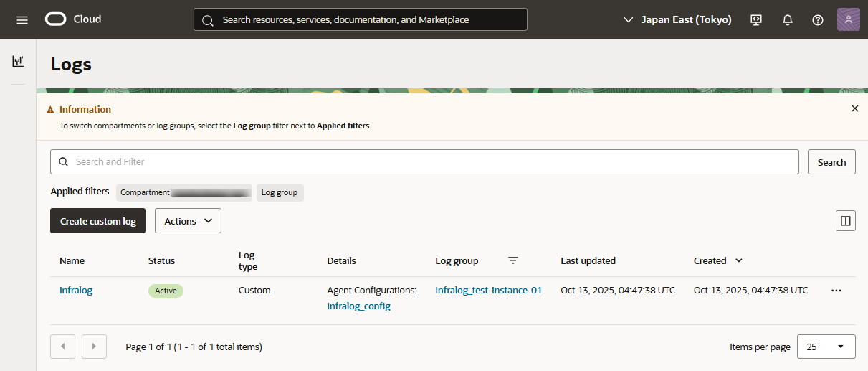This screenshot has height=371, width=868.
Task: Dismiss the Information banner
Action: point(854,108)
